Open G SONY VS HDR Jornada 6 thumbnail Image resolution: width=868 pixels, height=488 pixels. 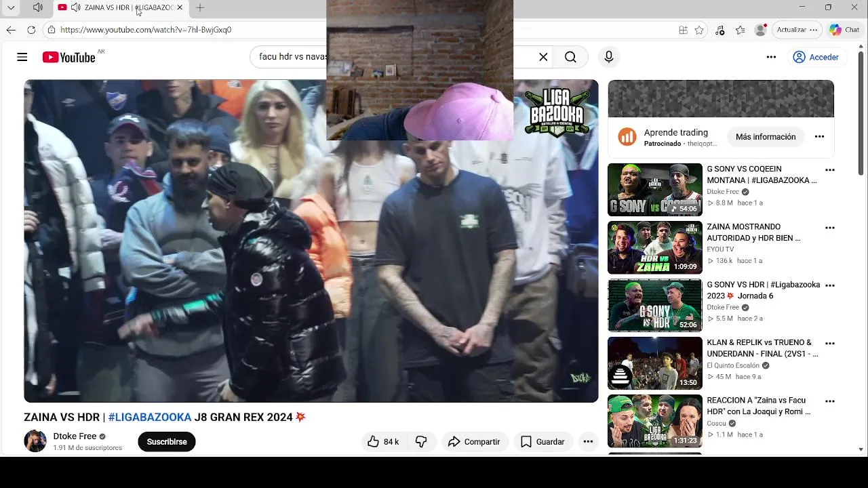pos(655,305)
